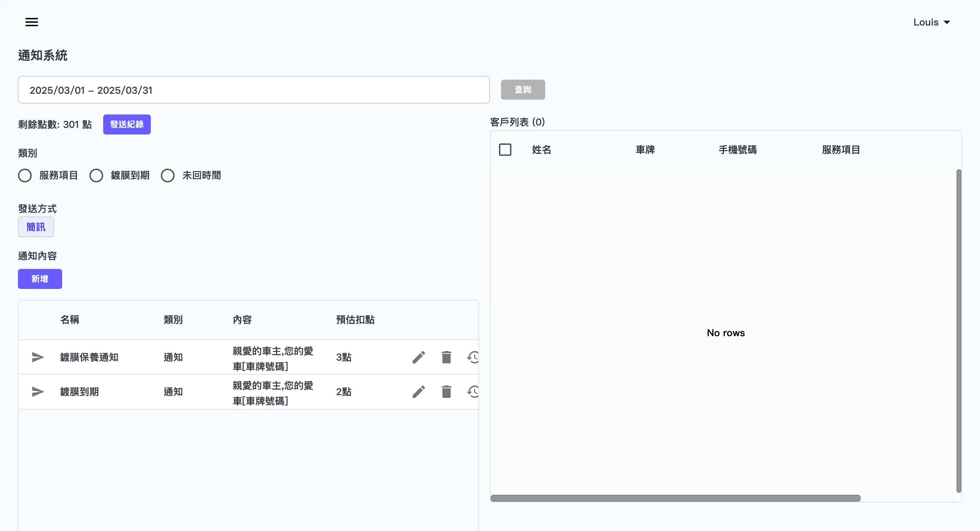
Task: Click the 客戶列表 (0) heading
Action: pyautogui.click(x=517, y=122)
